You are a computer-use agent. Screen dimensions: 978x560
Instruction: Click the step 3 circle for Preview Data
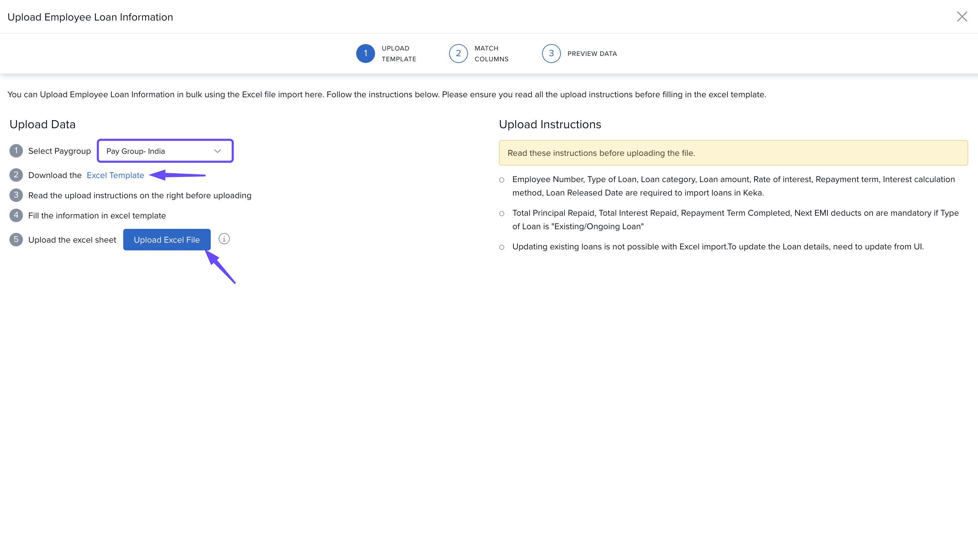[551, 54]
